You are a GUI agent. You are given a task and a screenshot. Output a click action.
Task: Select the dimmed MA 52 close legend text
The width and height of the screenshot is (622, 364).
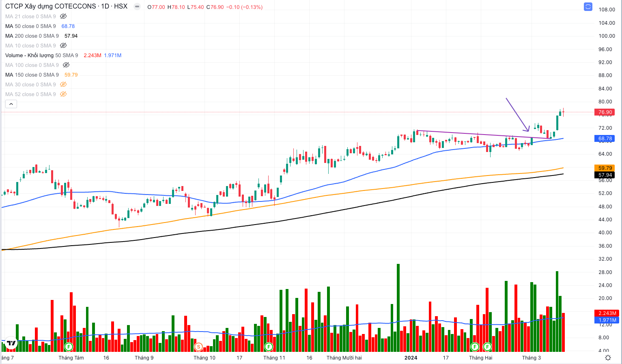(x=30, y=94)
